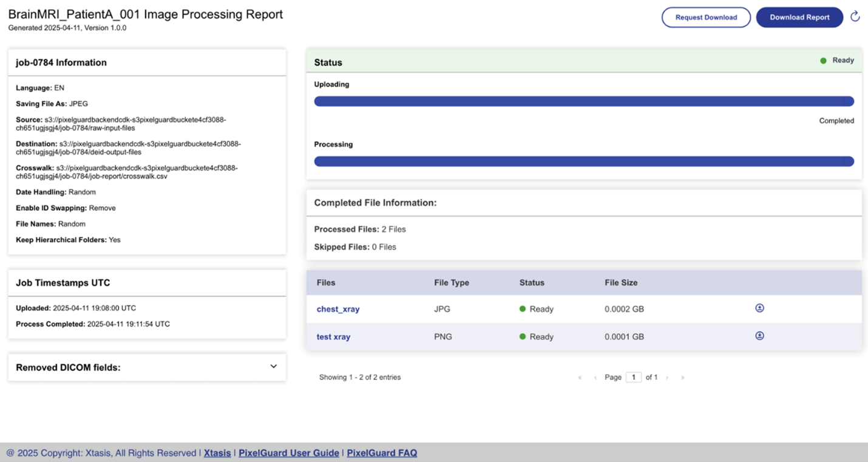The image size is (868, 462).
Task: Click the PNG file type cell
Action: 443,337
